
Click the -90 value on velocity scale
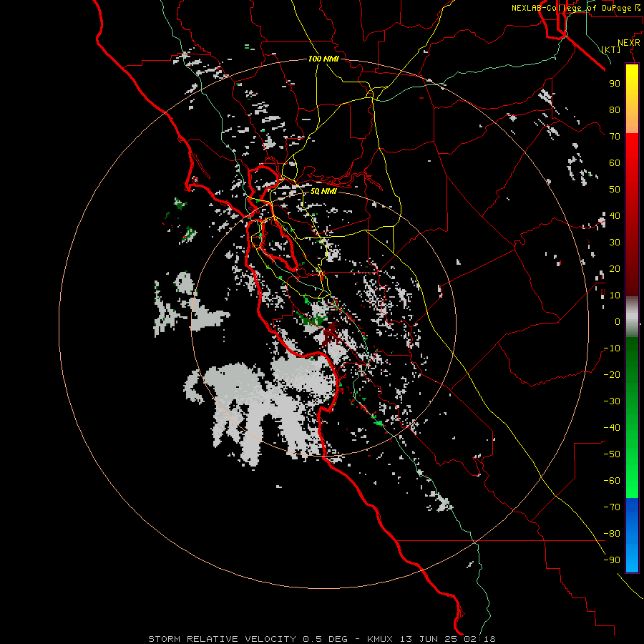click(612, 560)
